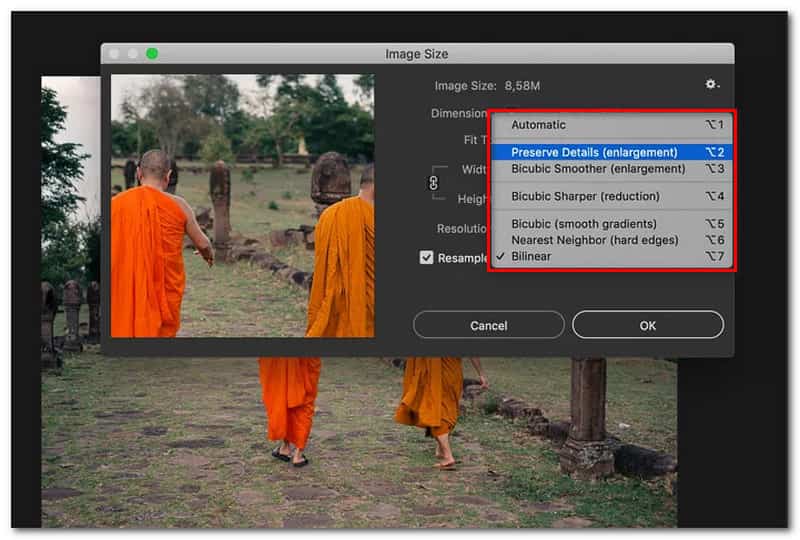Click the Cancel button
Image resolution: width=800 pixels, height=540 pixels.
point(488,325)
